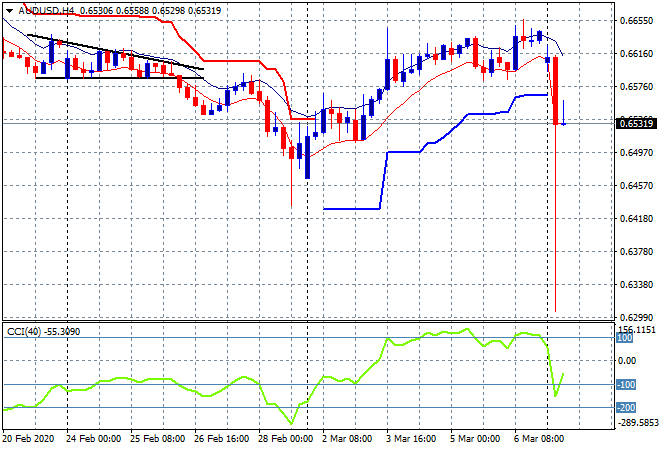Click the 6 Mar 08:00 date label
The width and height of the screenshot is (660, 450).
pyautogui.click(x=540, y=438)
